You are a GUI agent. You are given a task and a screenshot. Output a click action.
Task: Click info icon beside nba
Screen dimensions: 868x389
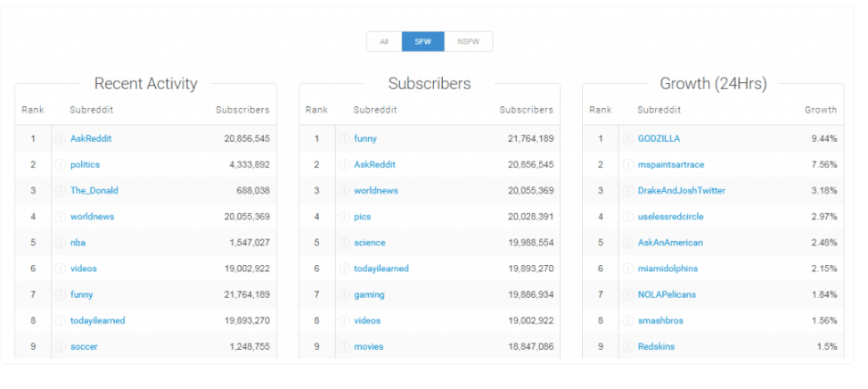point(61,243)
